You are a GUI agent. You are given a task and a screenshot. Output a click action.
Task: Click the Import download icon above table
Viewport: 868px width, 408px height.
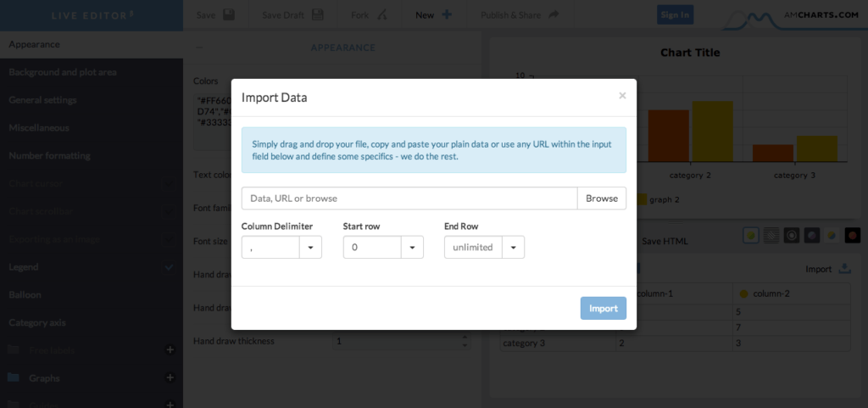tap(844, 269)
